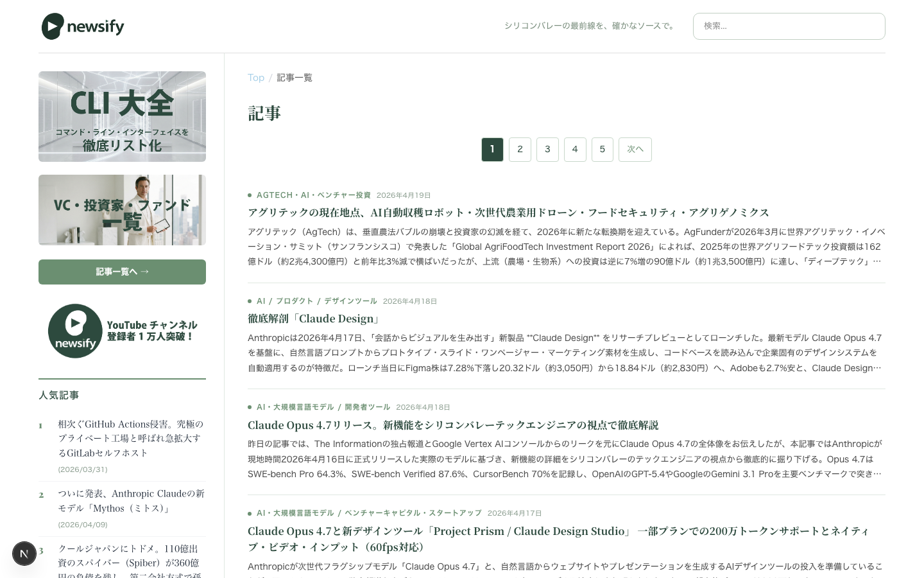This screenshot has height=578, width=924.
Task: Click the YouTube チャンネル登録者１万人突破 banner
Action: (122, 331)
